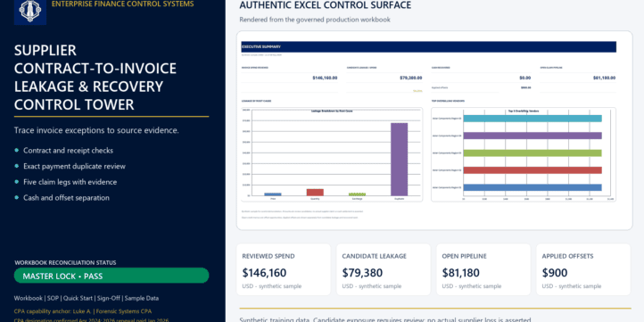The height and width of the screenshot is (322, 644).
Task: Click the purple Duplicate bar in leakage chart
Action: coord(400,160)
